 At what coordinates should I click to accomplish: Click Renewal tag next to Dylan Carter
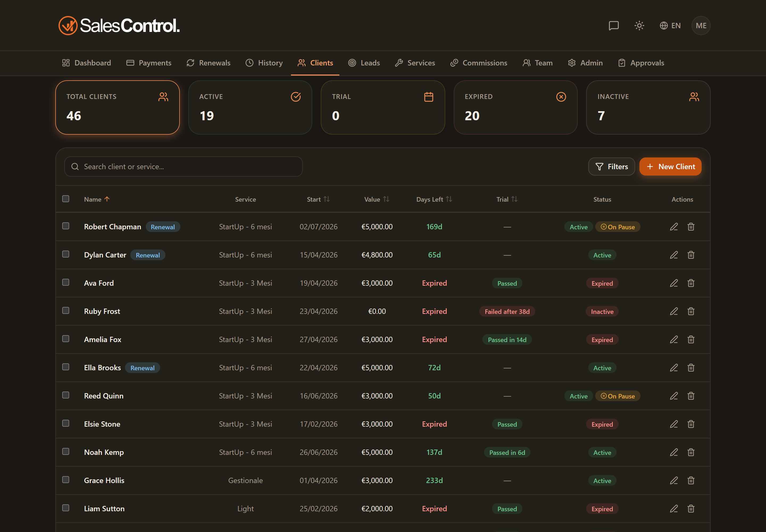coord(148,255)
